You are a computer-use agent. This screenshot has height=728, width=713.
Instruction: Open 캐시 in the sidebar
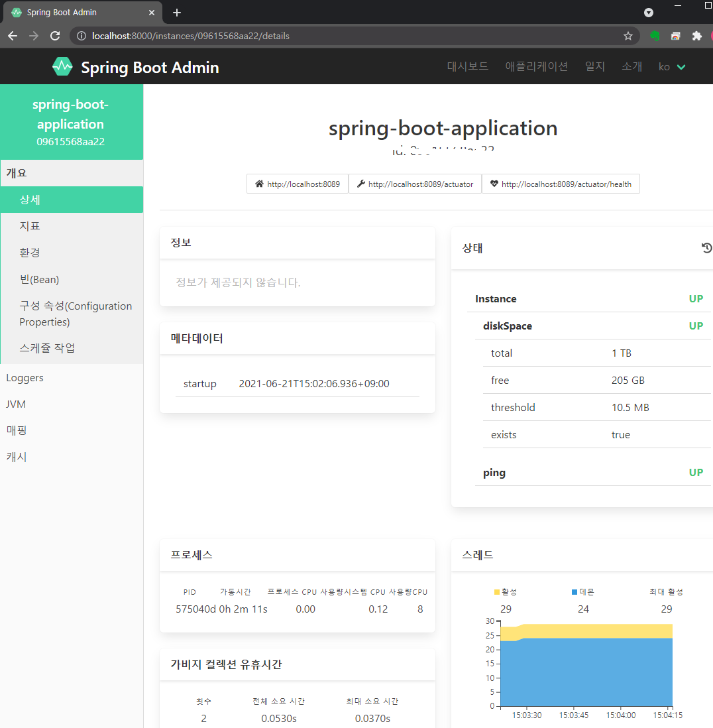[x=72, y=457]
